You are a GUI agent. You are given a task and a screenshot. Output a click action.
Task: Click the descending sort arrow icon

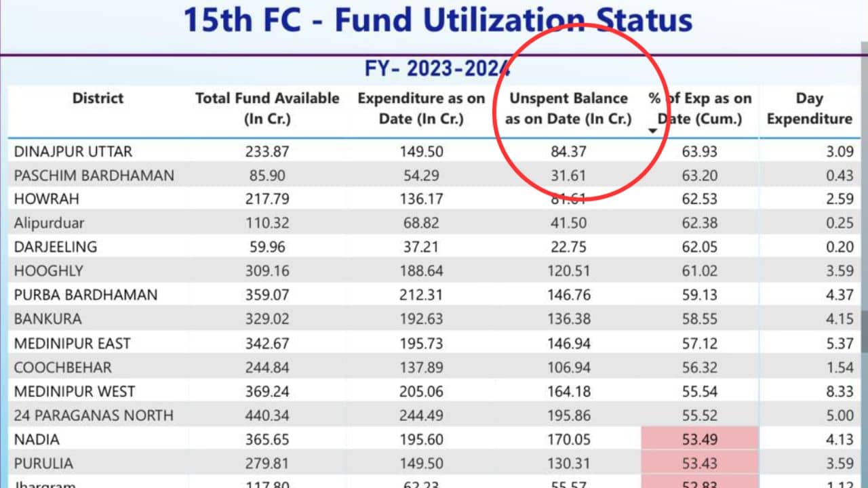pyautogui.click(x=654, y=131)
